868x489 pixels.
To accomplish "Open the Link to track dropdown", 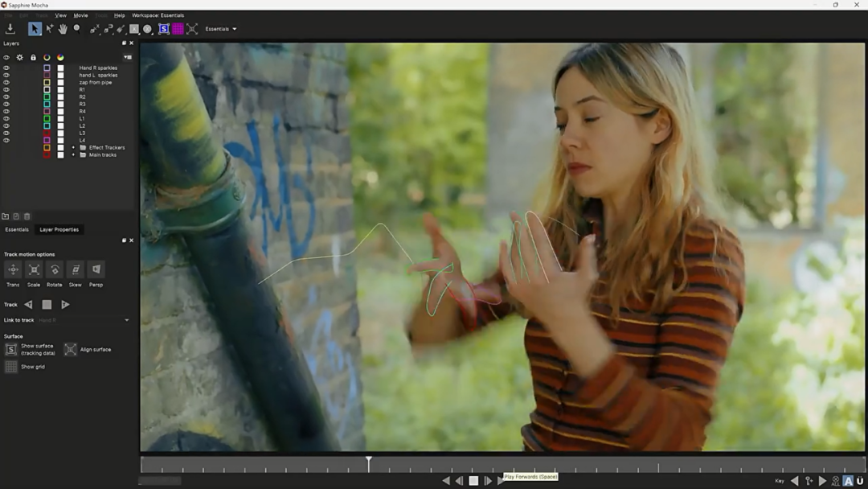I will 84,320.
